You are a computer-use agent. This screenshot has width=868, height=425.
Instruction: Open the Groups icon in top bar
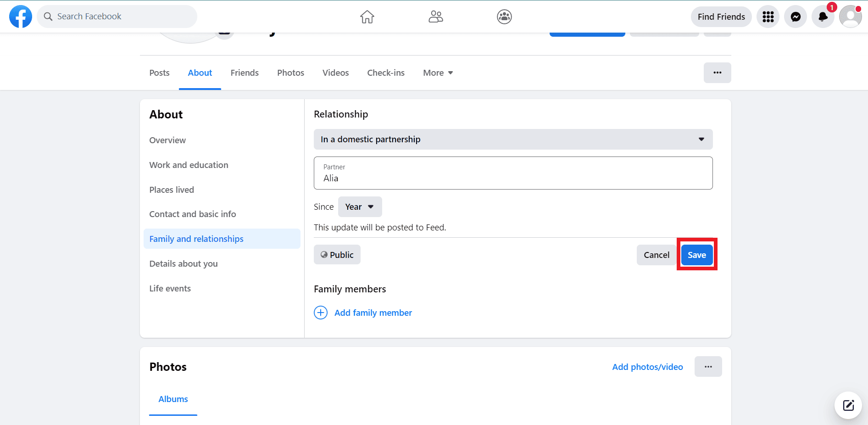[504, 17]
